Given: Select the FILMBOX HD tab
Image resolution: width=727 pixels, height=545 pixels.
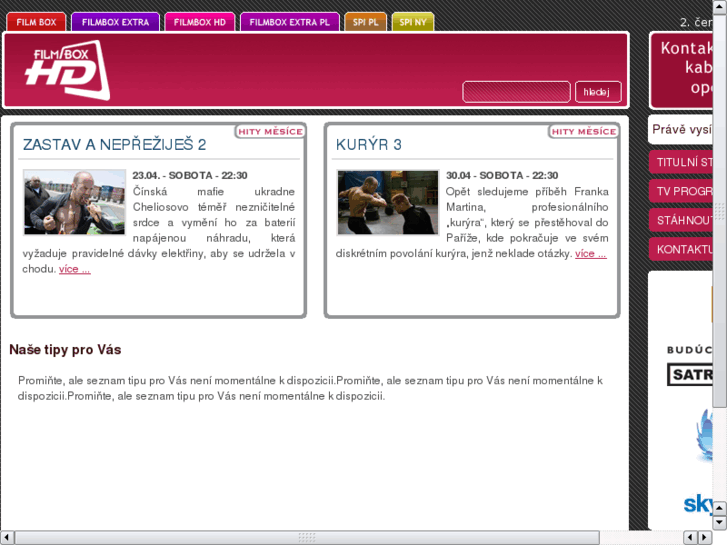Looking at the screenshot, I should click(x=200, y=22).
